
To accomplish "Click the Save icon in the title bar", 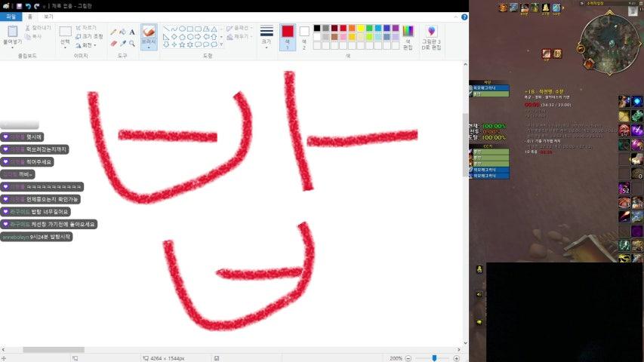I will (x=19, y=6).
